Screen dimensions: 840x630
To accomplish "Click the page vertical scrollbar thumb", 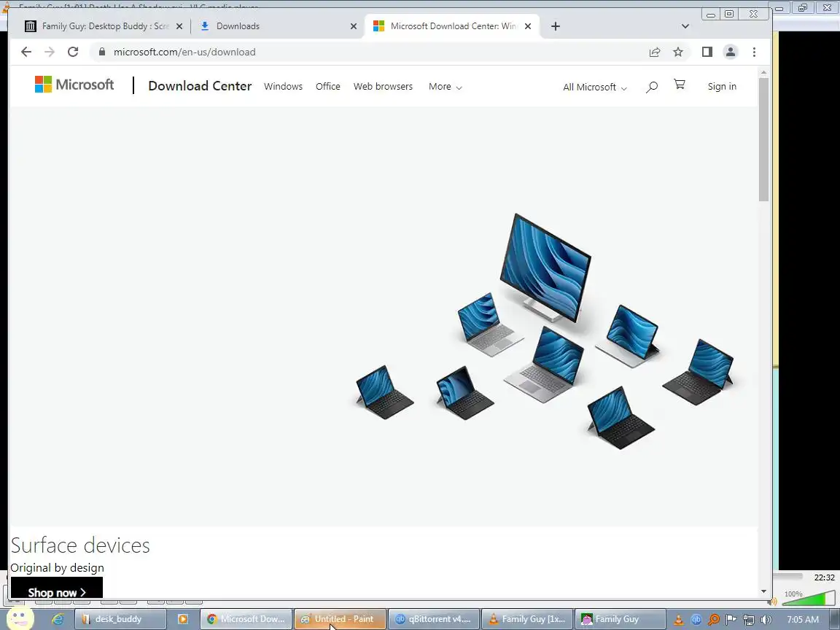I will coord(763,139).
